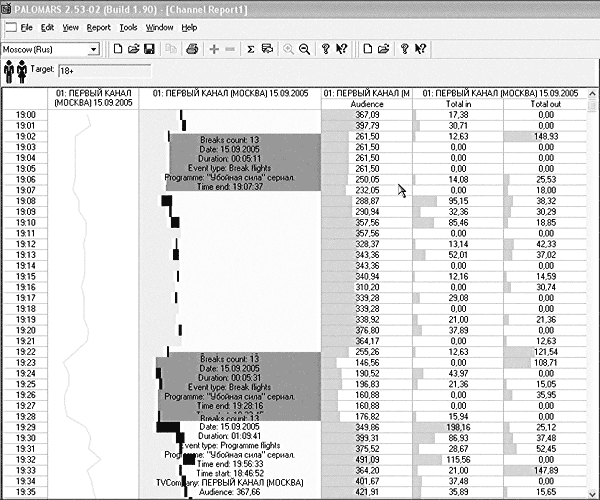
Task: Click the male figure target icon
Action: [x=9, y=72]
